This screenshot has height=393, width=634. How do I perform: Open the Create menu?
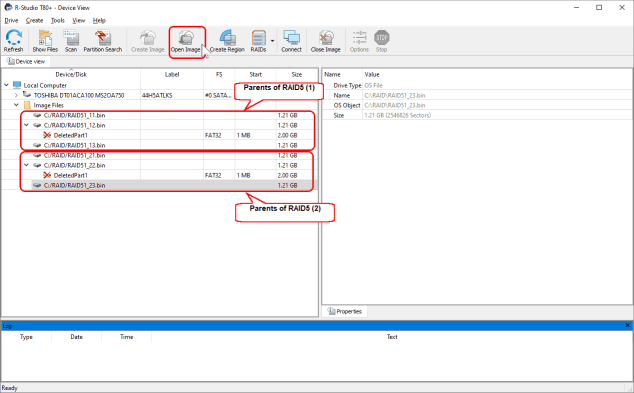click(34, 20)
